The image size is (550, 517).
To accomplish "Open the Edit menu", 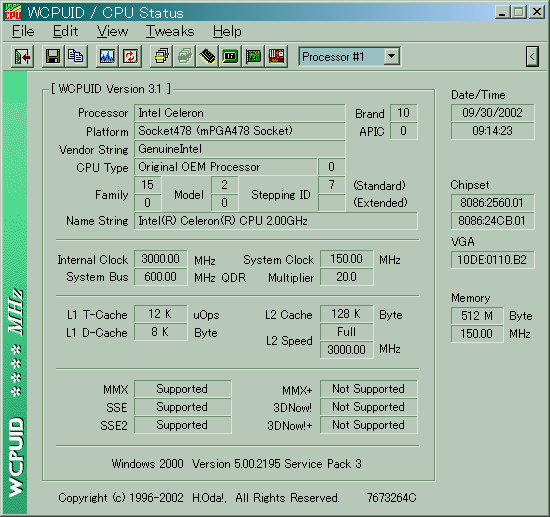I will 65,32.
